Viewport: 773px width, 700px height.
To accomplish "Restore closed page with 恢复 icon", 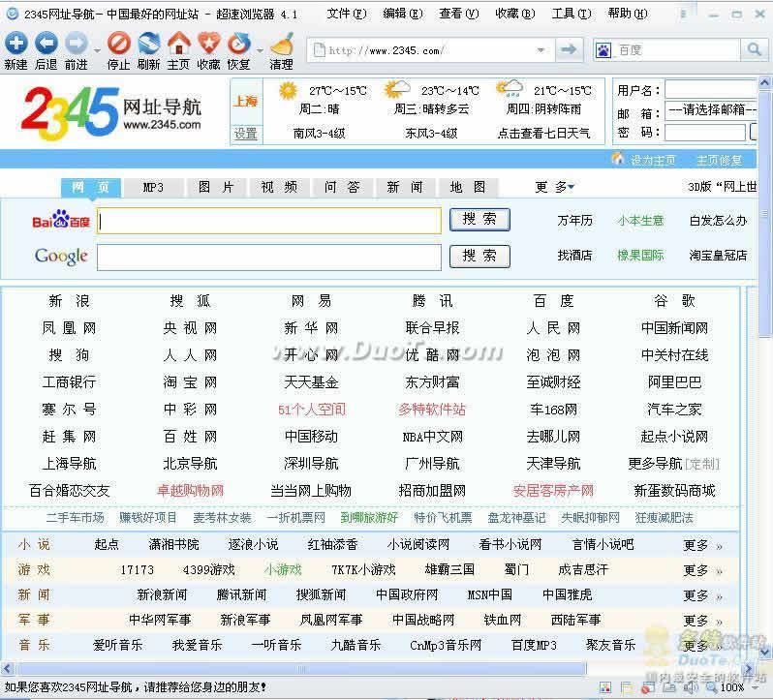I will click(x=239, y=44).
